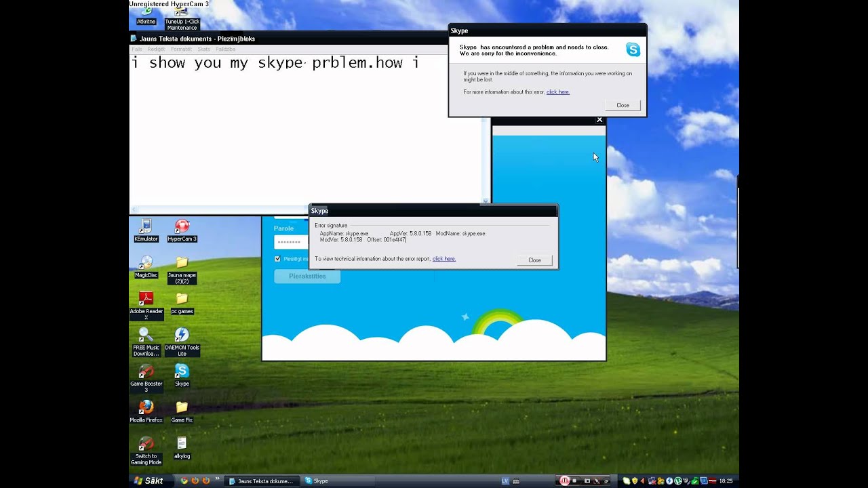
Task: Close the Skype crash message dialog
Action: pos(623,105)
